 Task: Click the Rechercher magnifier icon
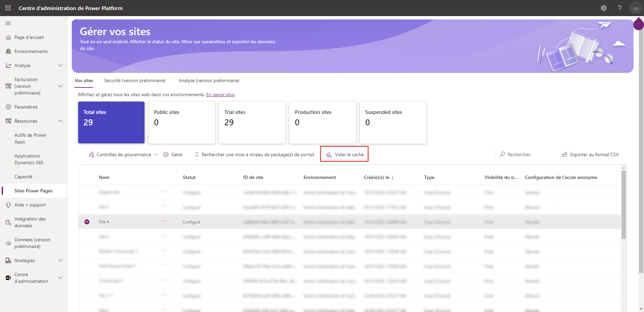pos(502,154)
